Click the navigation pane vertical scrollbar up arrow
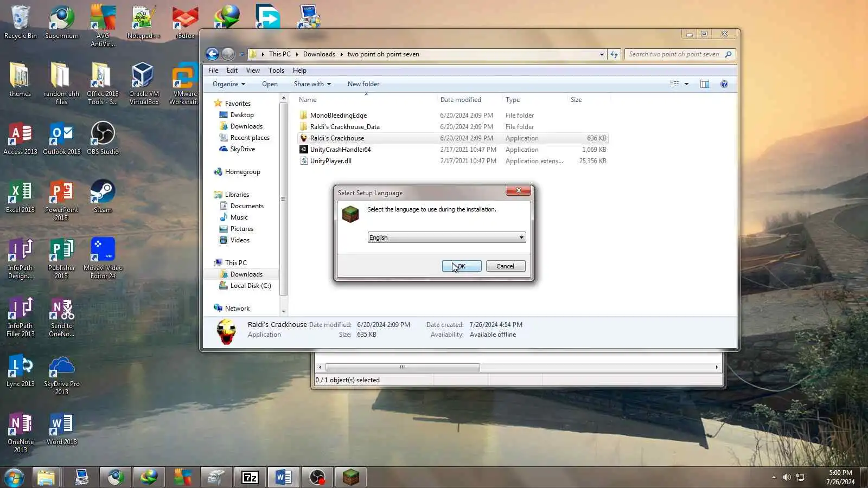 click(x=283, y=98)
